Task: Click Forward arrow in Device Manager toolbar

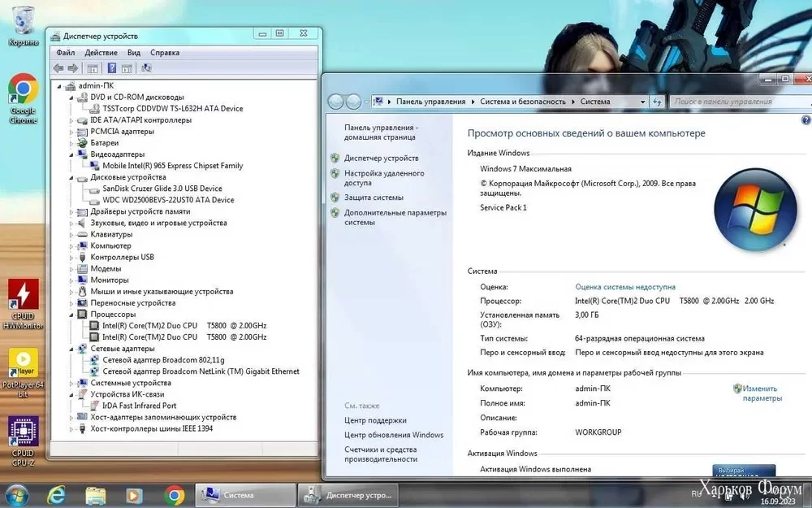Action: pos(73,68)
